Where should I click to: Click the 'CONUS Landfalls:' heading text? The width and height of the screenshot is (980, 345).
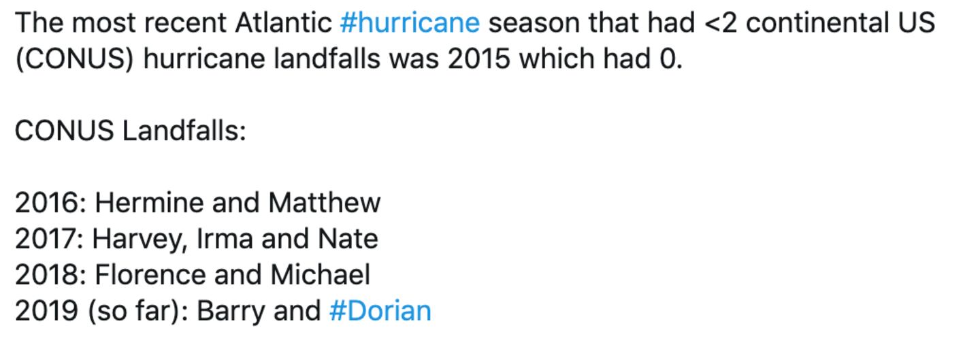[x=130, y=131]
